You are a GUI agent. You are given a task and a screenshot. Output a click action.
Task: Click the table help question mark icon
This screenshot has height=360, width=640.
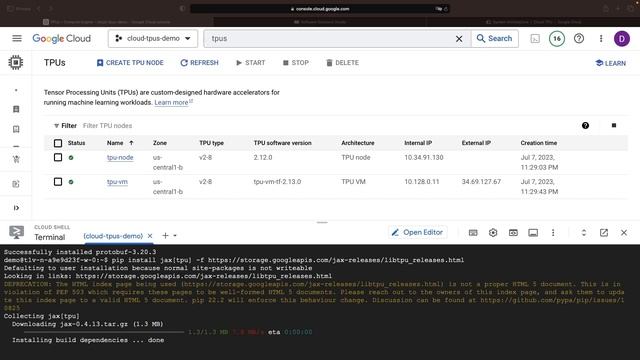coord(585,126)
